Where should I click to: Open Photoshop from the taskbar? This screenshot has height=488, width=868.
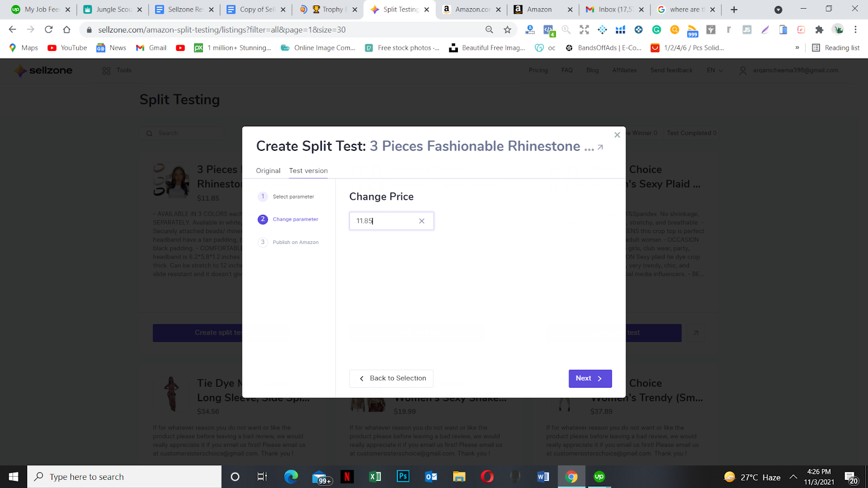tap(403, 477)
